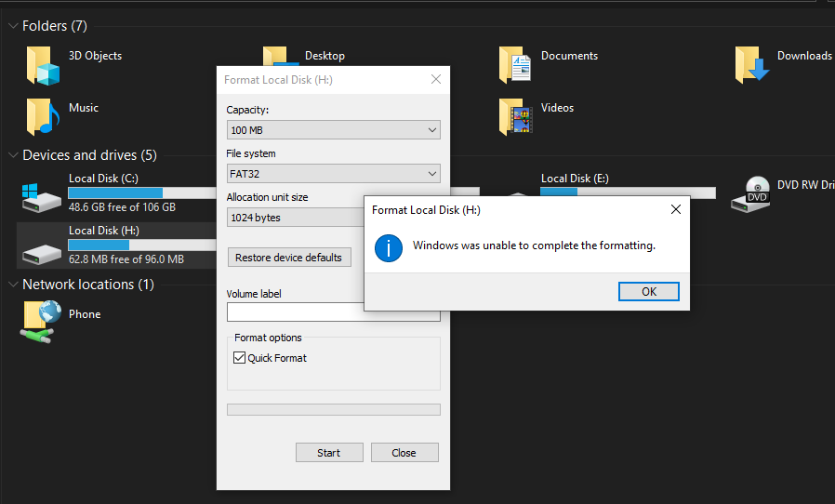The height and width of the screenshot is (504, 835).
Task: Close the error message dialog with X
Action: (x=676, y=209)
